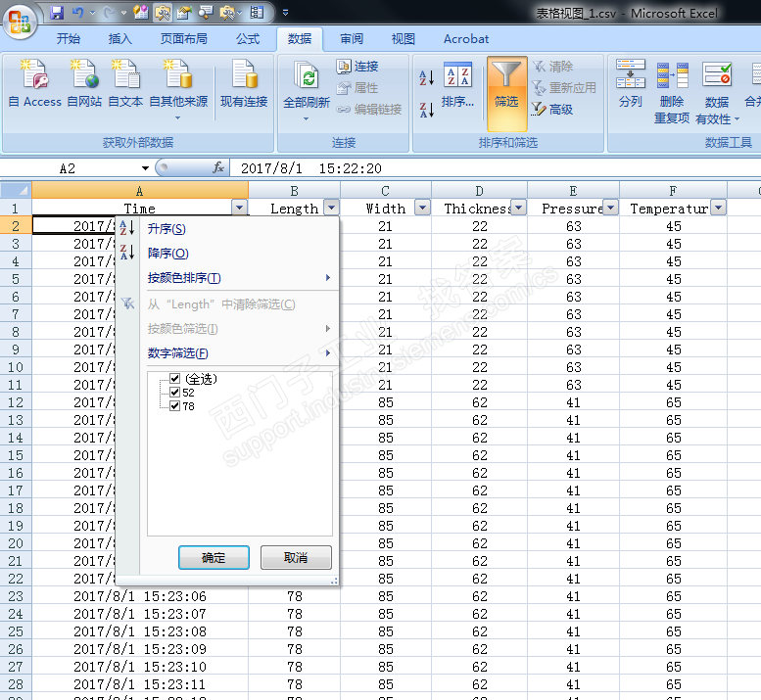Open sort by color (按颜色排序) submenu
The height and width of the screenshot is (700, 761).
click(227, 278)
